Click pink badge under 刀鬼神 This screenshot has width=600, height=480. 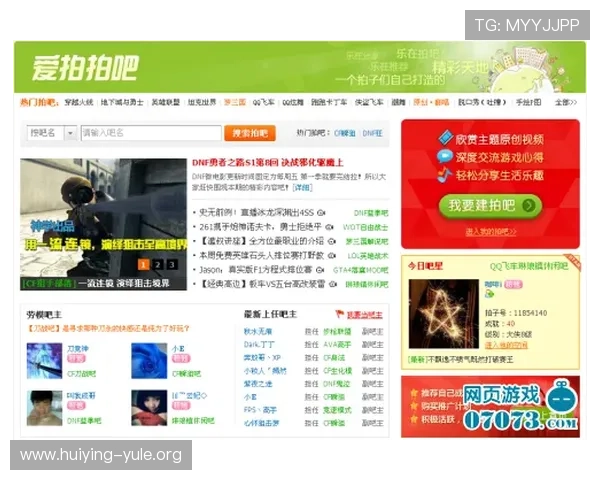point(76,358)
